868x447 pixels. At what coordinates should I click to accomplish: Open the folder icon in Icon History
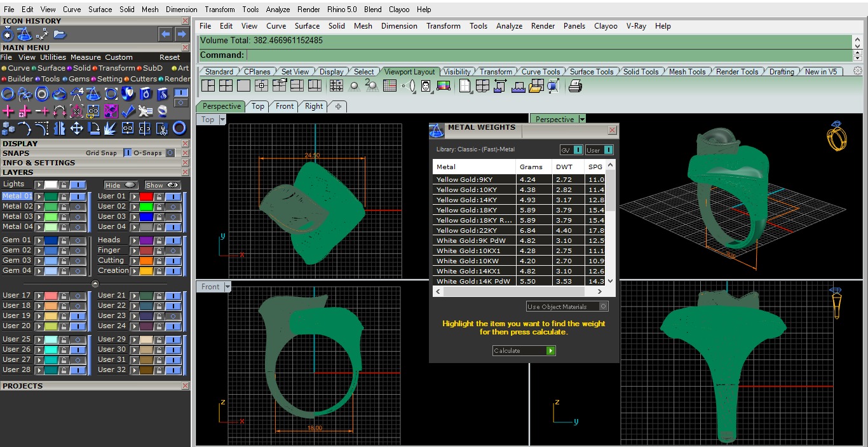[x=59, y=34]
